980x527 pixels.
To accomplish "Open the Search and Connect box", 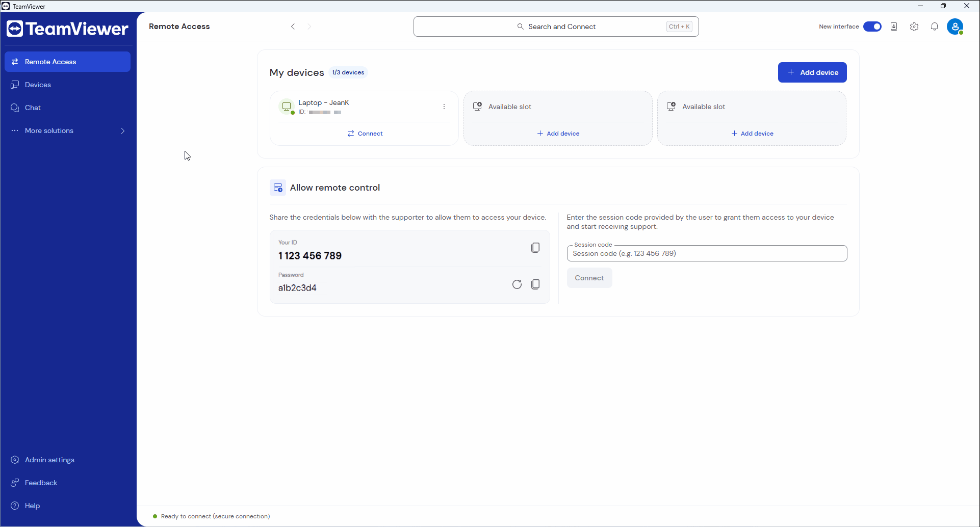I will pyautogui.click(x=556, y=27).
